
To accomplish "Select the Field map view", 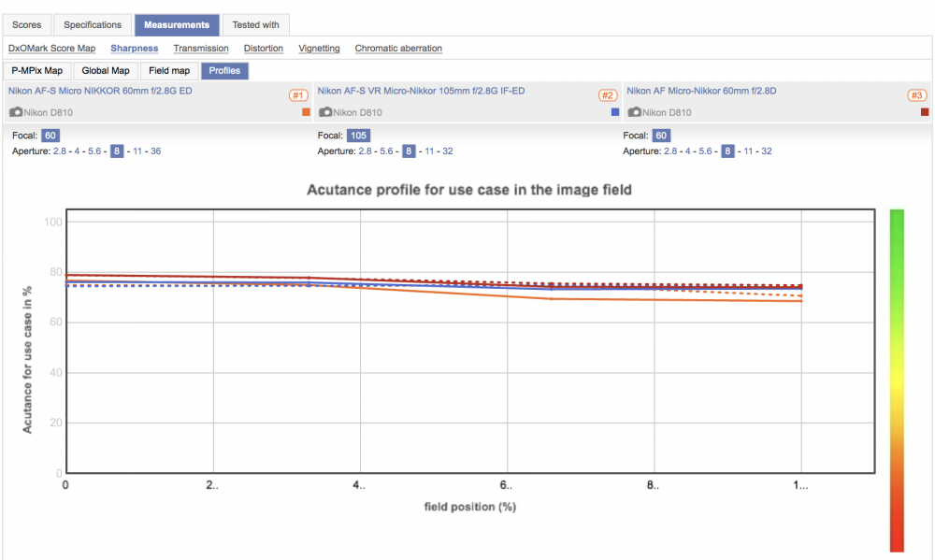I will pyautogui.click(x=169, y=71).
